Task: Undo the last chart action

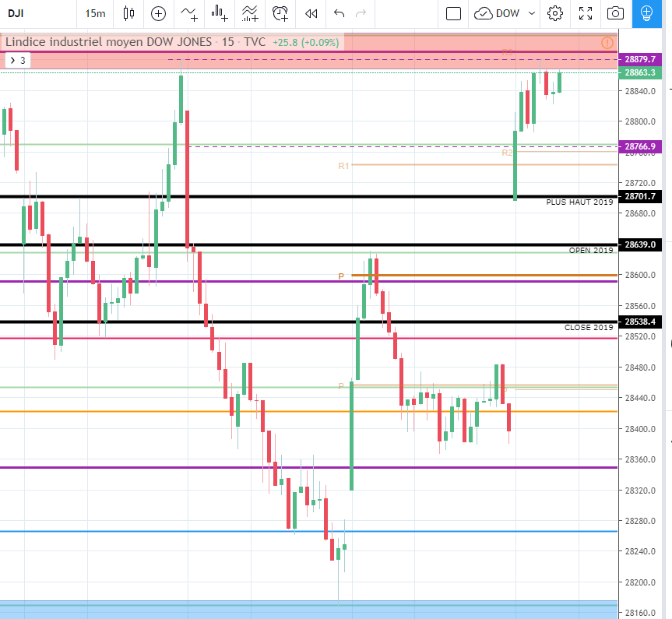Action: point(339,14)
